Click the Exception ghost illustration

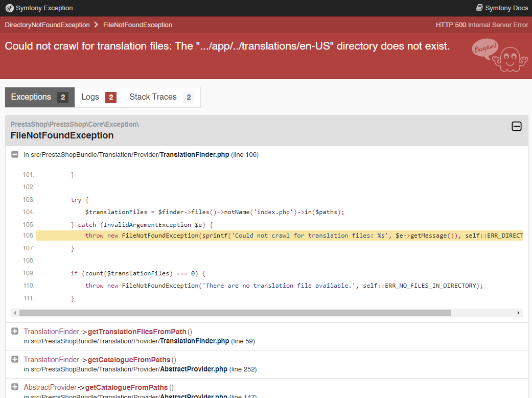500,56
